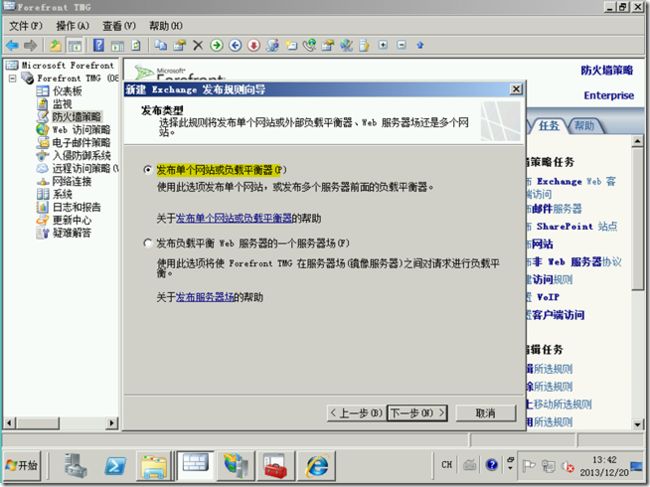This screenshot has width=650, height=487.
Task: Close the Exchange publishing wizard dialog
Action: click(516, 89)
